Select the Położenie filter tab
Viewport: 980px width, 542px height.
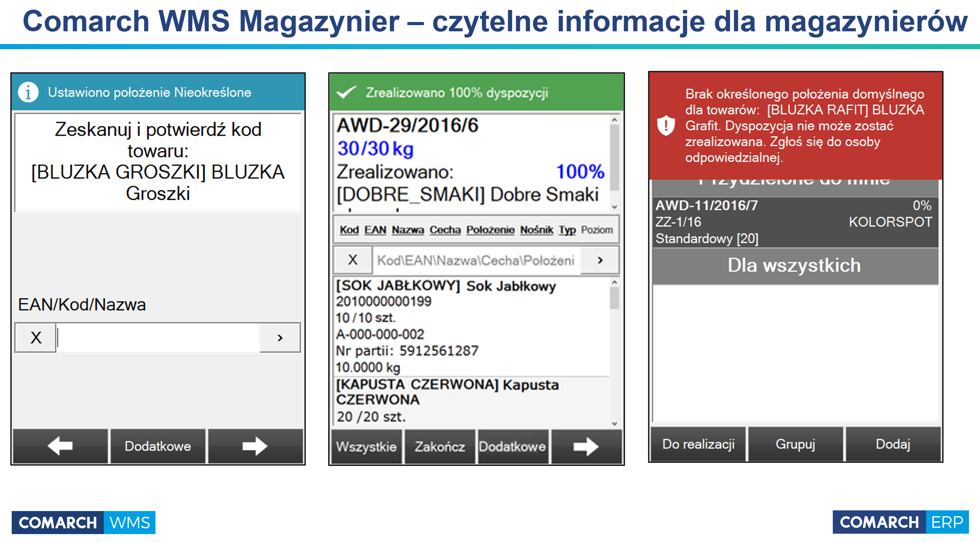coord(491,230)
